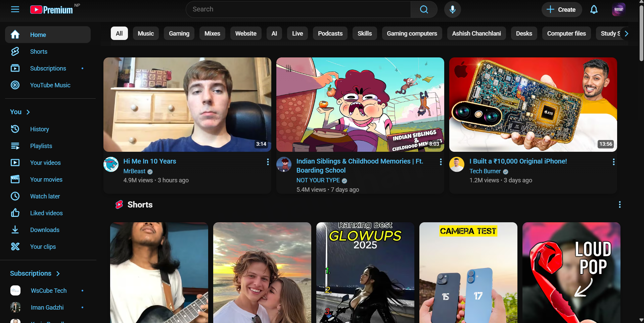Select the Ashish Chanchlani filter chip

click(476, 33)
